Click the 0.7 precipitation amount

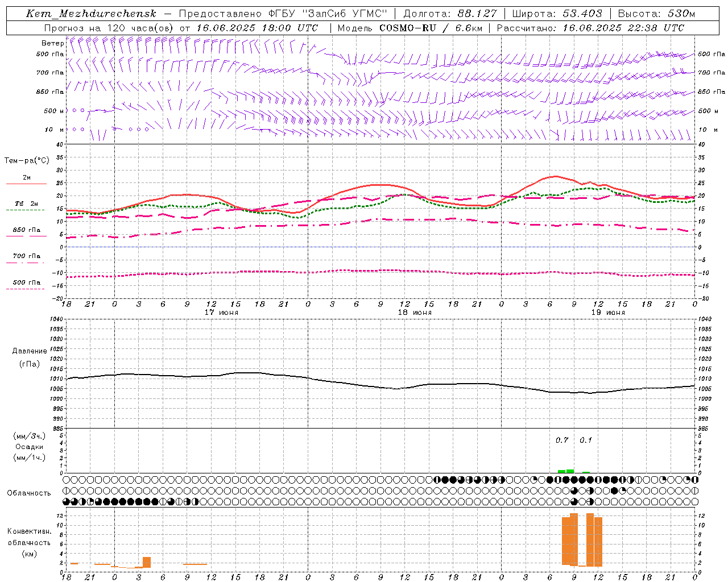[562, 440]
